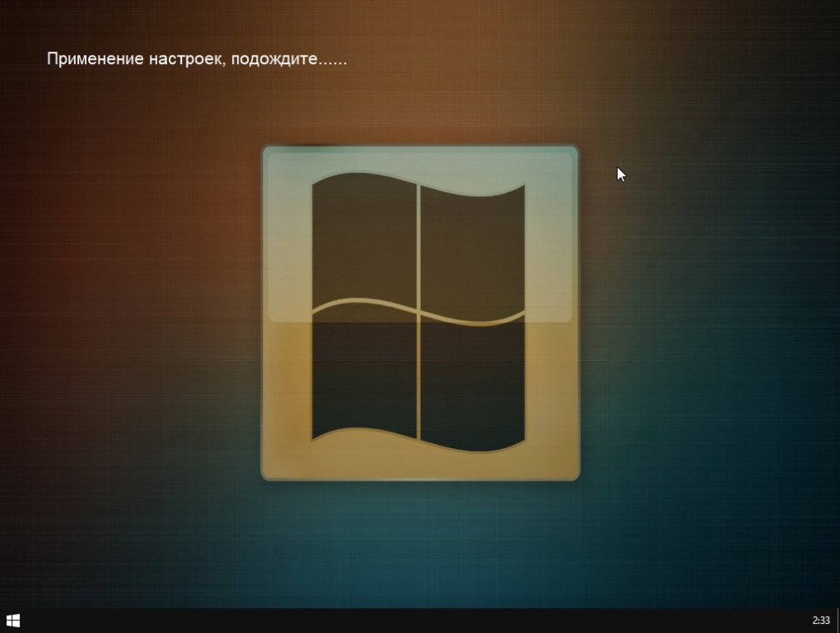
Task: Click the 'Применение настроек, подождите' message
Action: click(196, 58)
